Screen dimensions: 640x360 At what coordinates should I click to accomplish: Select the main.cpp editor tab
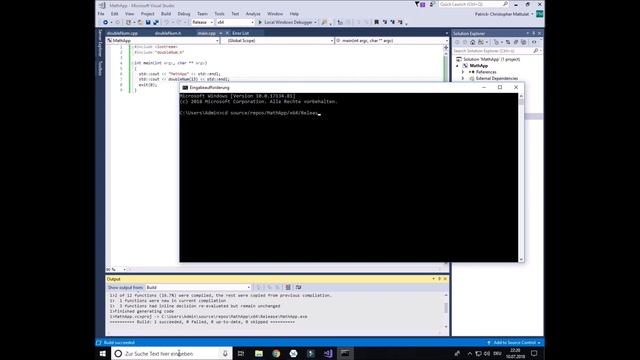[x=207, y=33]
